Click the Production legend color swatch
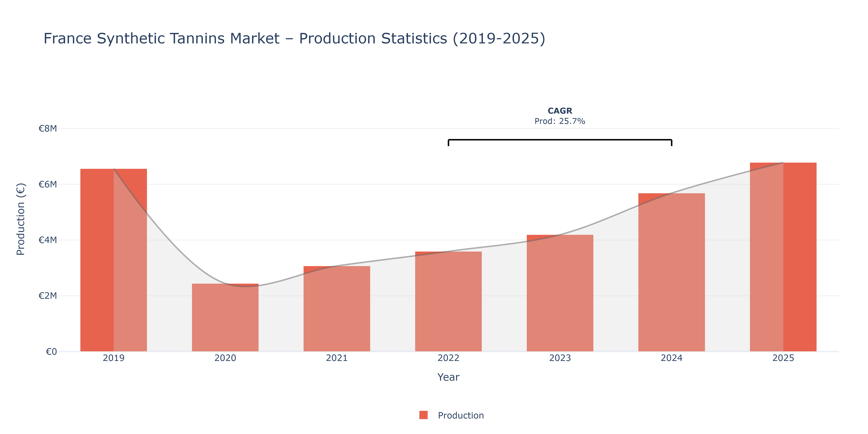Screen dimensions: 868x434 pos(423,415)
